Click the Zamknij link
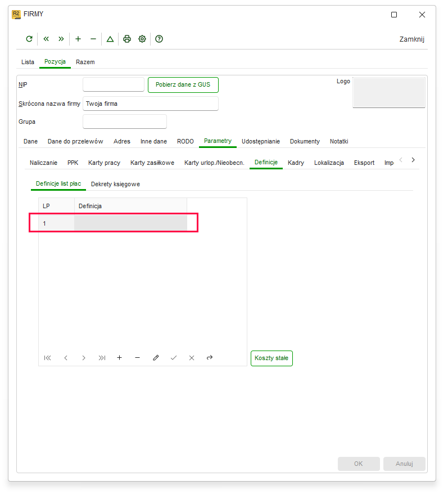 [412, 39]
